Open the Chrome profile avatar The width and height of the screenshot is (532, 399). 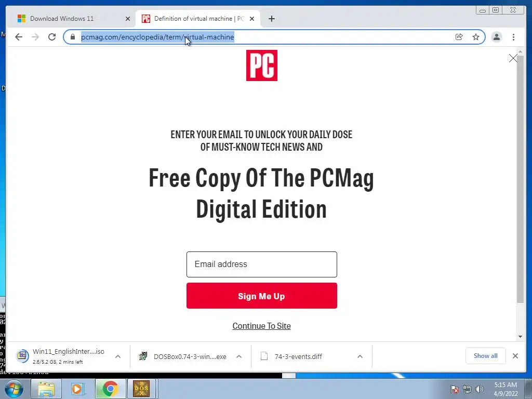497,37
